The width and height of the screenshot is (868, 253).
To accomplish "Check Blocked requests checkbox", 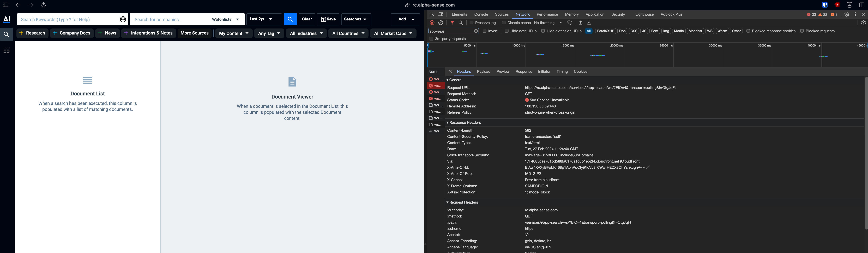I will (802, 31).
